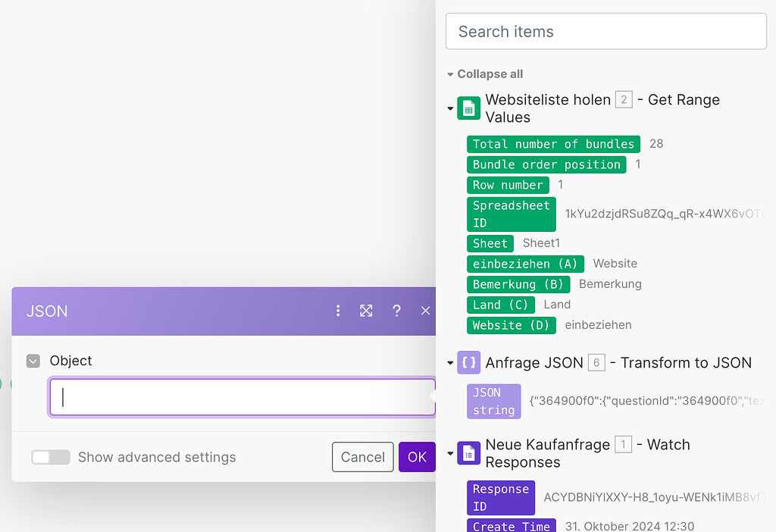Cancel the JSON dialog
Screen dimensions: 776x532
point(362,457)
